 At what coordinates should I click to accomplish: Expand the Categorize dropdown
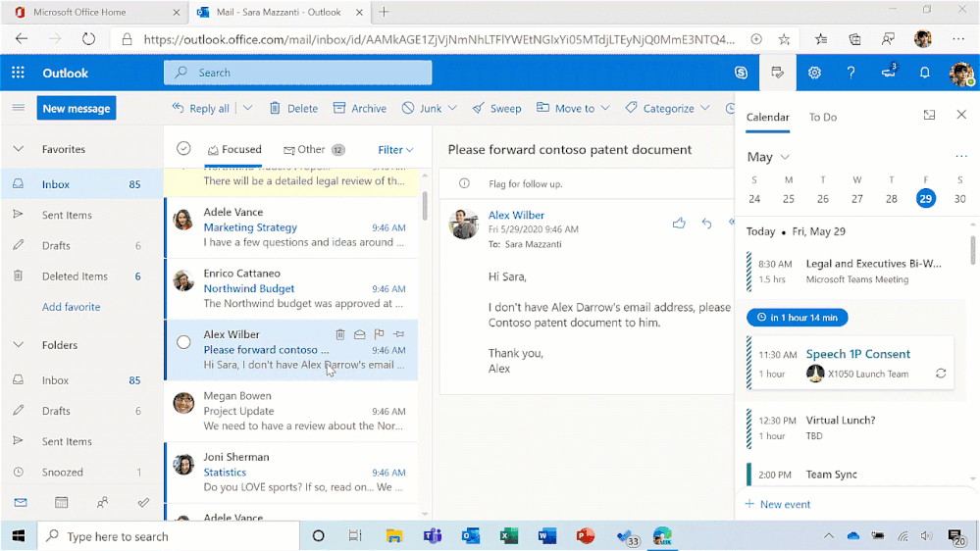pyautogui.click(x=705, y=108)
